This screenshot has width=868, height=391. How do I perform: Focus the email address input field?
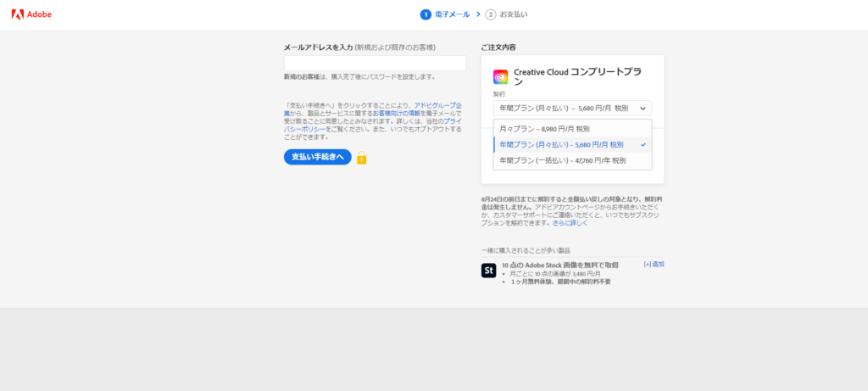click(x=375, y=63)
